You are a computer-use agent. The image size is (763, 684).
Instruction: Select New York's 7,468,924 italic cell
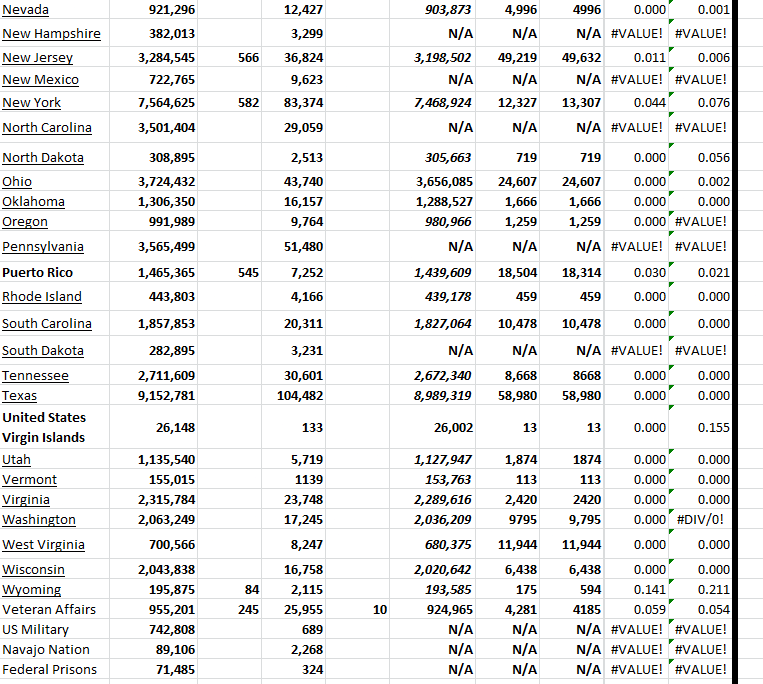click(x=442, y=103)
